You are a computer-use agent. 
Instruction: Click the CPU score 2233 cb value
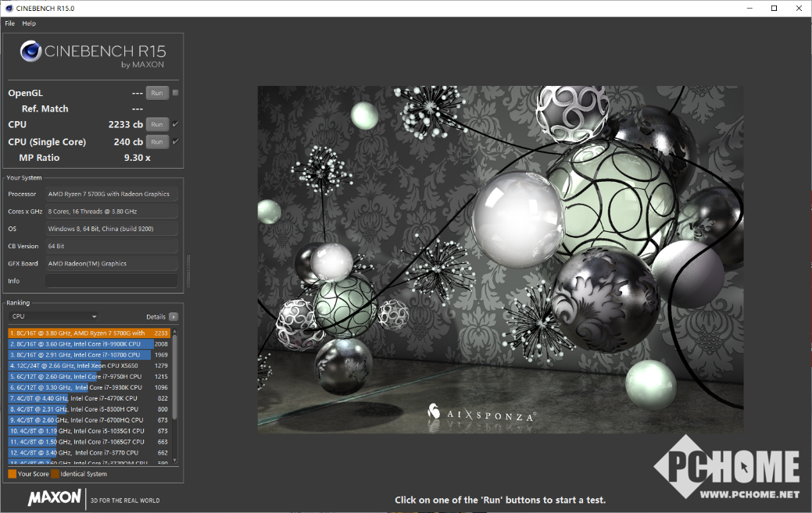(125, 125)
